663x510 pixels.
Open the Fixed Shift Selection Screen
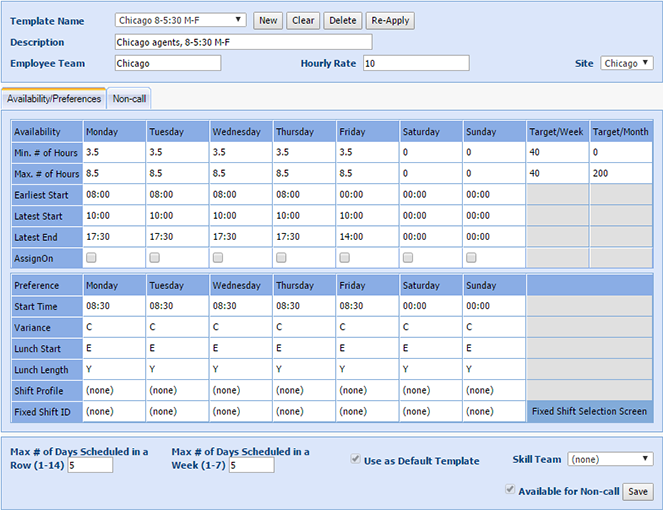pyautogui.click(x=589, y=411)
